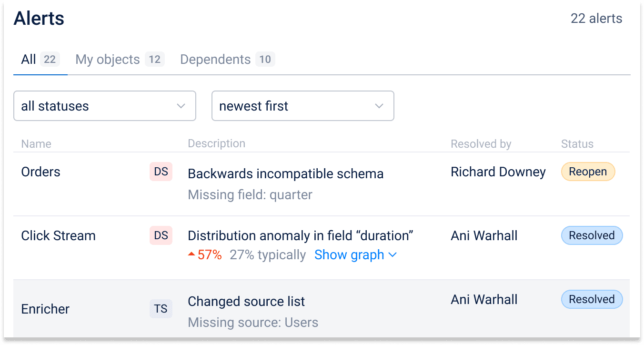Open the all statuses dropdown
The width and height of the screenshot is (644, 345).
pyautogui.click(x=105, y=106)
